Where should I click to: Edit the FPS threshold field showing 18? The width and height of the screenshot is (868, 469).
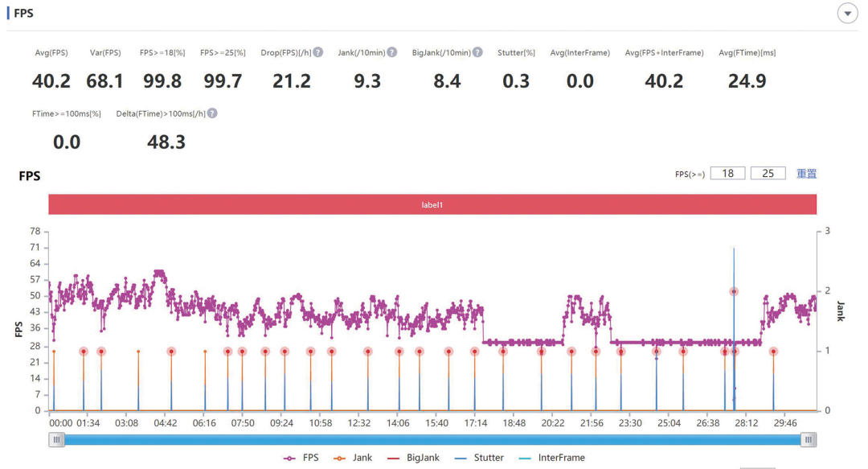coord(727,174)
